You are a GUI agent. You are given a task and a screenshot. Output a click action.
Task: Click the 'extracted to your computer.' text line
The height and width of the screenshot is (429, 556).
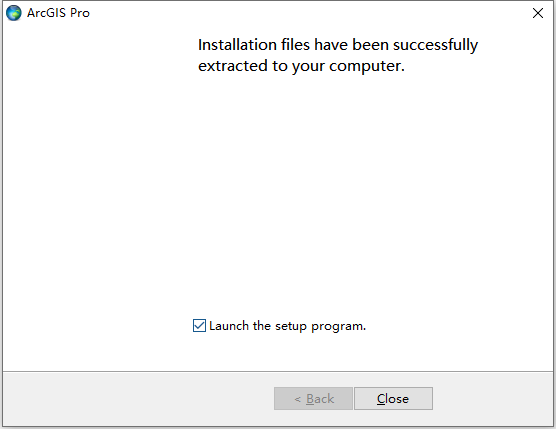coord(301,66)
